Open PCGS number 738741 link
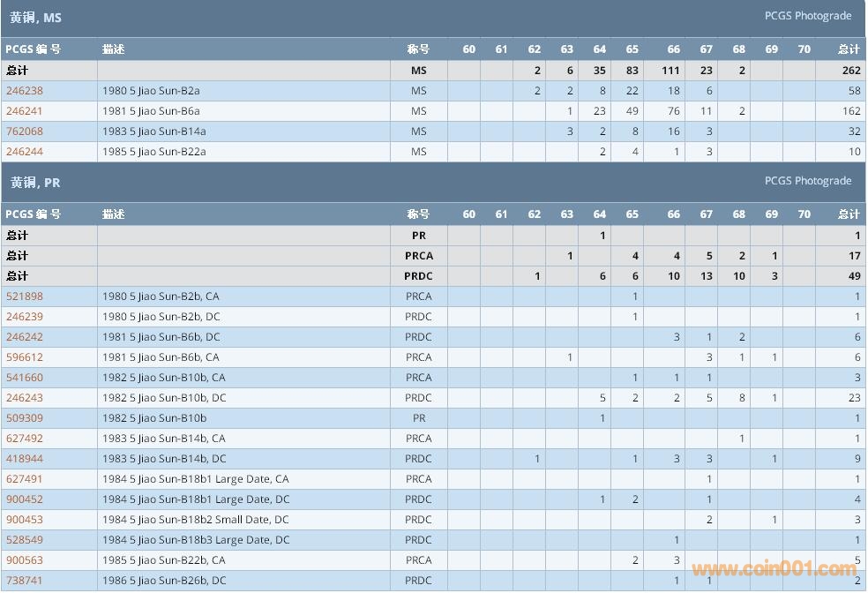The width and height of the screenshot is (868, 593). pos(25,581)
